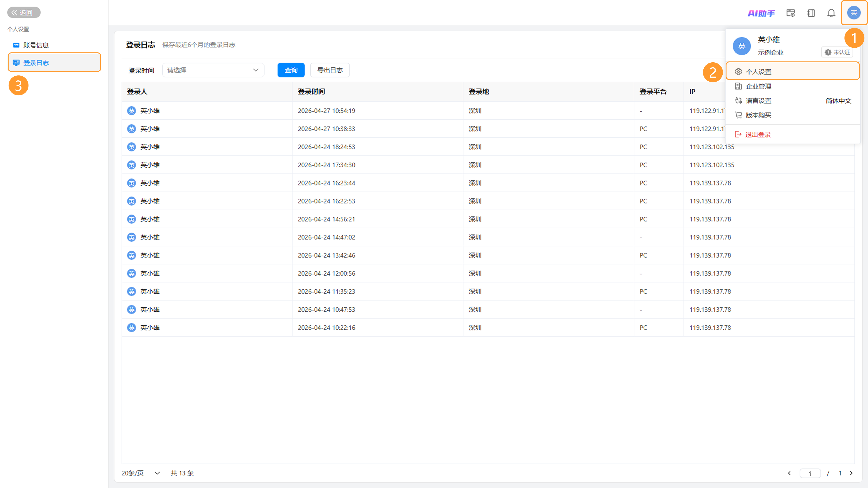The height and width of the screenshot is (488, 868).
Task: Click the cart icon beside 版本购买
Action: coord(738,115)
